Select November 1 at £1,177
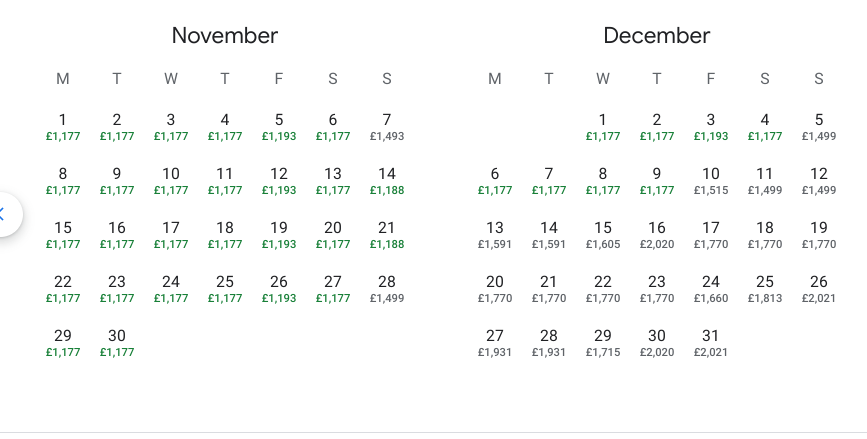 pyautogui.click(x=63, y=127)
